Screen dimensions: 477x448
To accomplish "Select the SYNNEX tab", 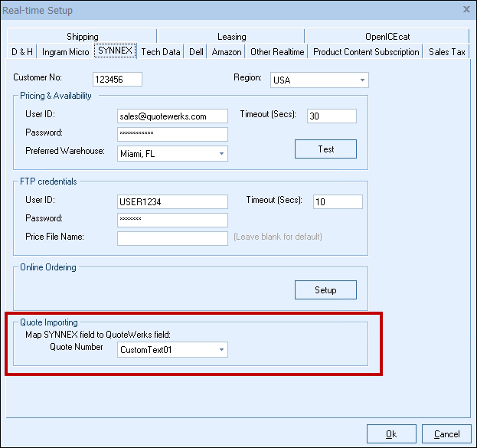I will point(115,51).
